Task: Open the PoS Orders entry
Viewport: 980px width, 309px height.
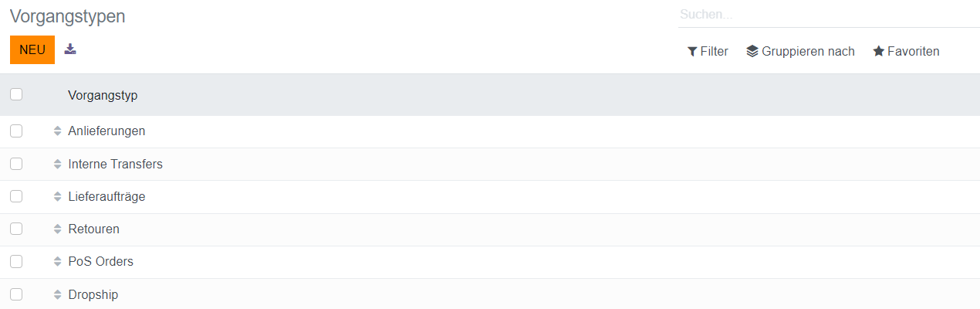Action: [x=100, y=262]
